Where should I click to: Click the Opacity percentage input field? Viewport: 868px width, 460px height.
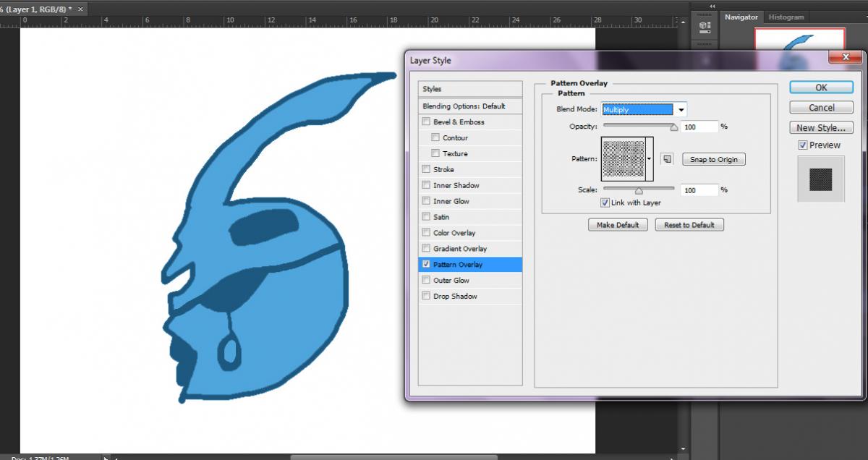pyautogui.click(x=699, y=127)
